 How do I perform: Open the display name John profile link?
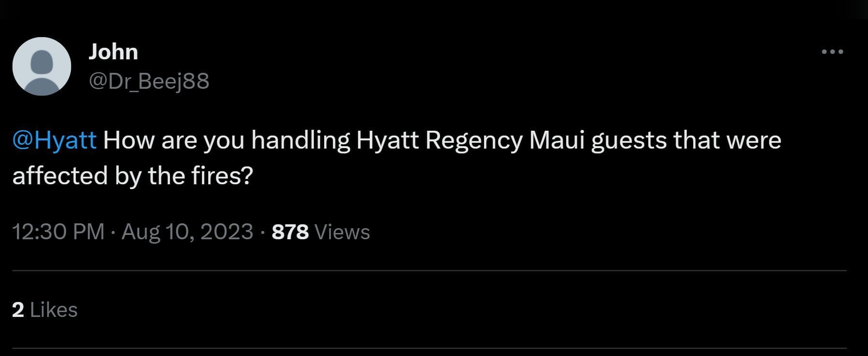(x=113, y=52)
